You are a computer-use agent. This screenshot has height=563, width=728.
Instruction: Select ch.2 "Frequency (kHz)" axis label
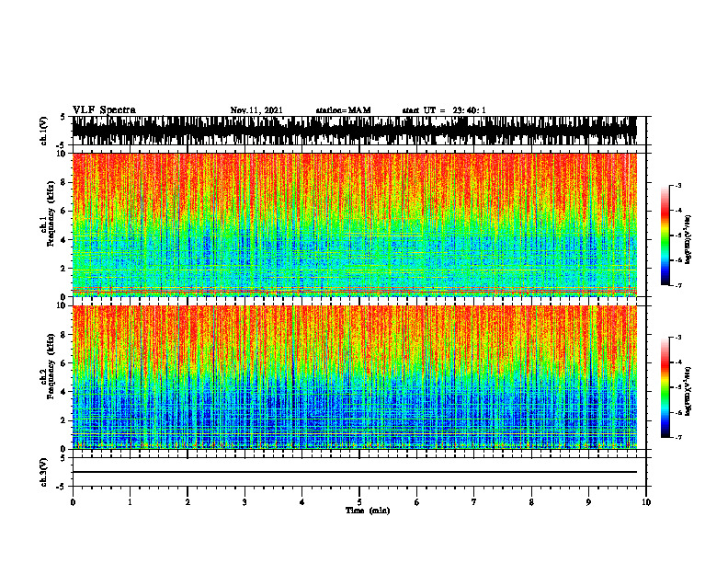[51, 366]
